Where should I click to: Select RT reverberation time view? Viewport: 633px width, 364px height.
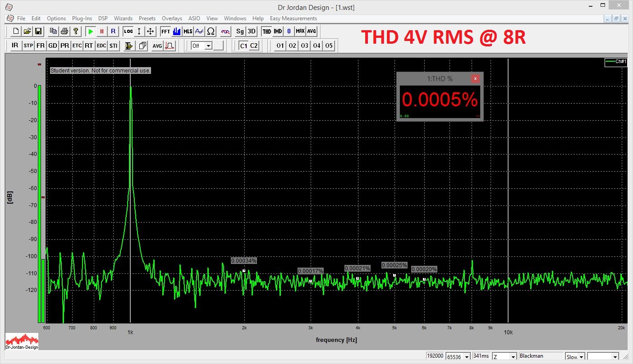coord(89,45)
